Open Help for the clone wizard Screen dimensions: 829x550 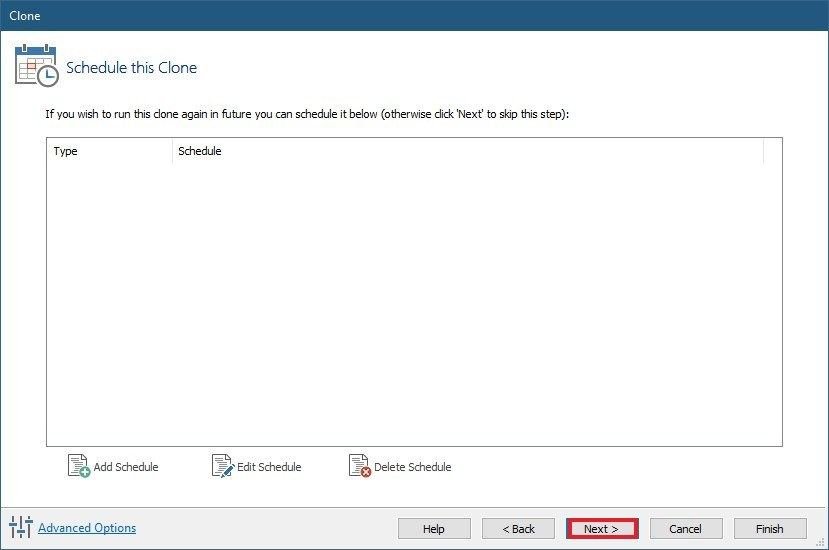pos(434,529)
